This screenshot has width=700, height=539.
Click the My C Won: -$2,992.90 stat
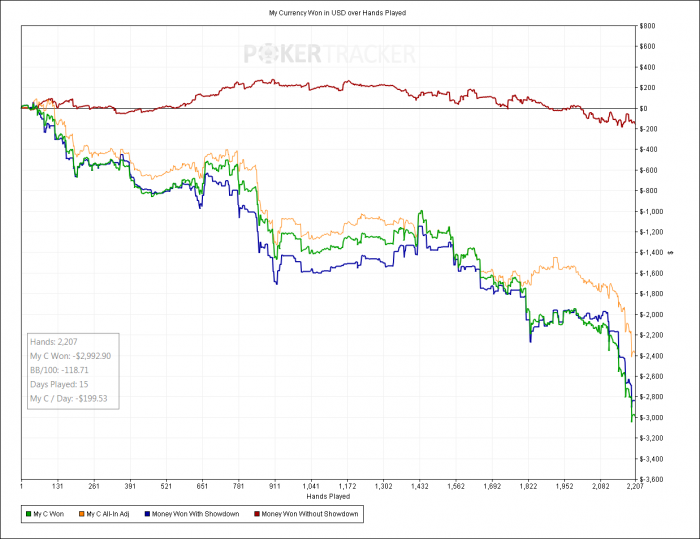pyautogui.click(x=71, y=356)
